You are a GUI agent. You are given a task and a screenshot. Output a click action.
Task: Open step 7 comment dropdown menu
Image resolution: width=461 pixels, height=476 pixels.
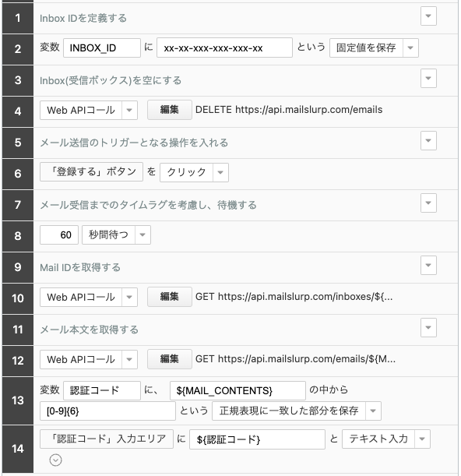428,203
